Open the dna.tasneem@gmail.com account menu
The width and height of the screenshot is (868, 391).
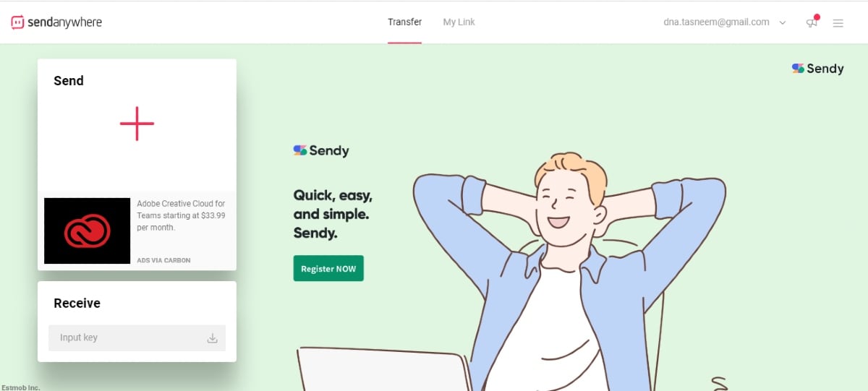click(716, 22)
